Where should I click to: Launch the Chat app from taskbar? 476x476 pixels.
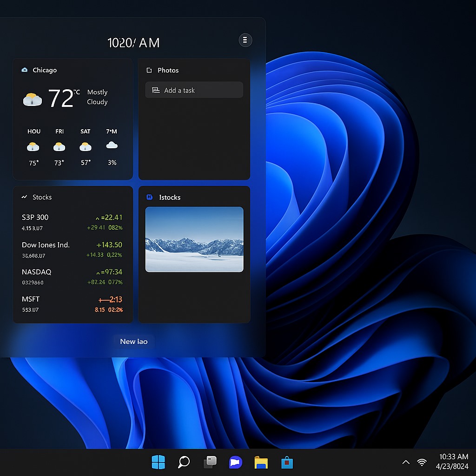click(x=236, y=462)
